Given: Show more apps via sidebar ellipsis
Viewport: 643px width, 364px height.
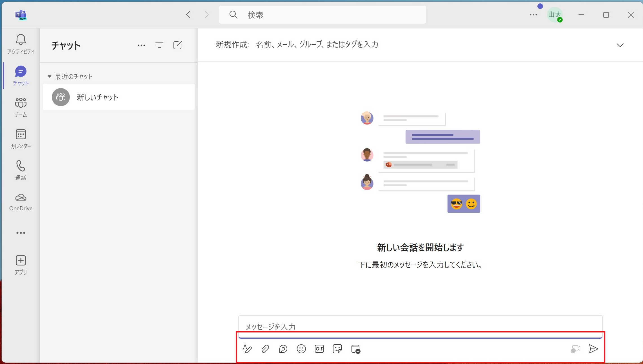Looking at the screenshot, I should [x=21, y=233].
